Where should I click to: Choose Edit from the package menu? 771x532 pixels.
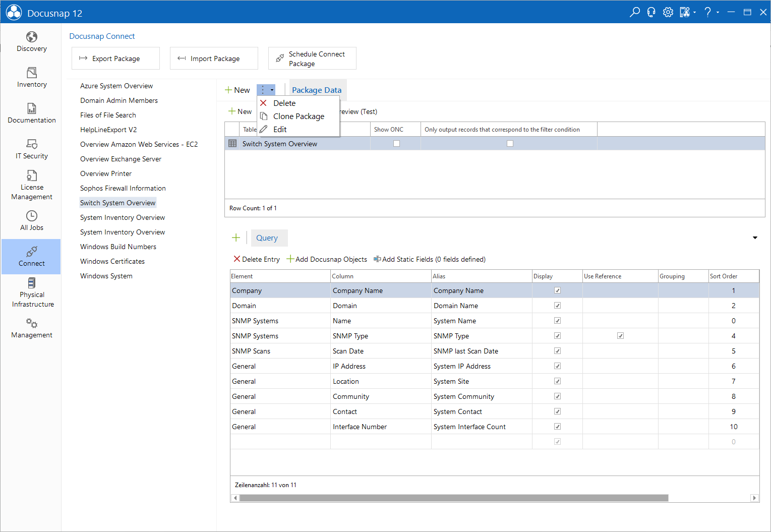point(298,129)
